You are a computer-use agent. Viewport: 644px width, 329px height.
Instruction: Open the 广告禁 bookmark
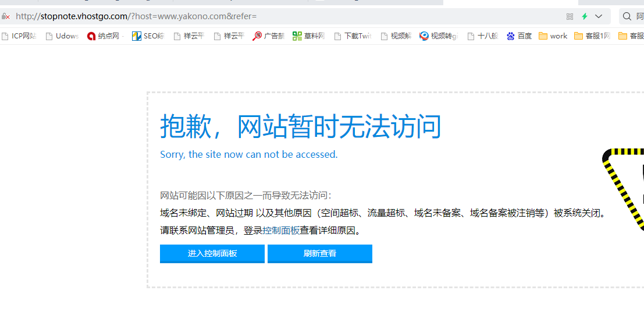pos(269,36)
